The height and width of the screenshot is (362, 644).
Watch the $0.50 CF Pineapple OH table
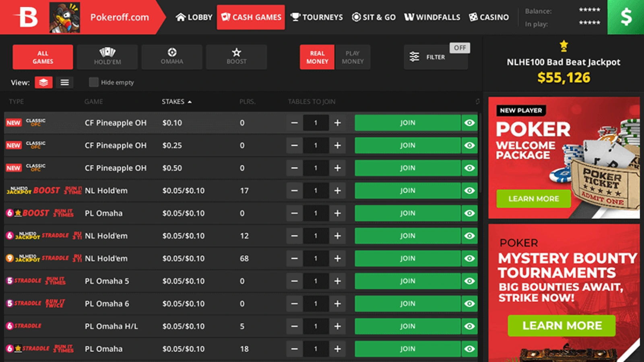469,168
